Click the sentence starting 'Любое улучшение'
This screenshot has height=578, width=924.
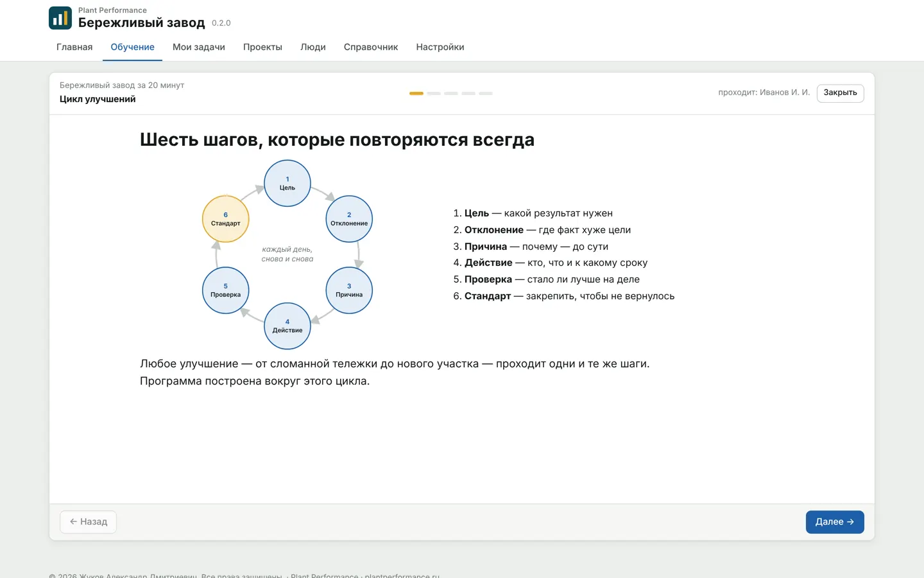(x=395, y=363)
